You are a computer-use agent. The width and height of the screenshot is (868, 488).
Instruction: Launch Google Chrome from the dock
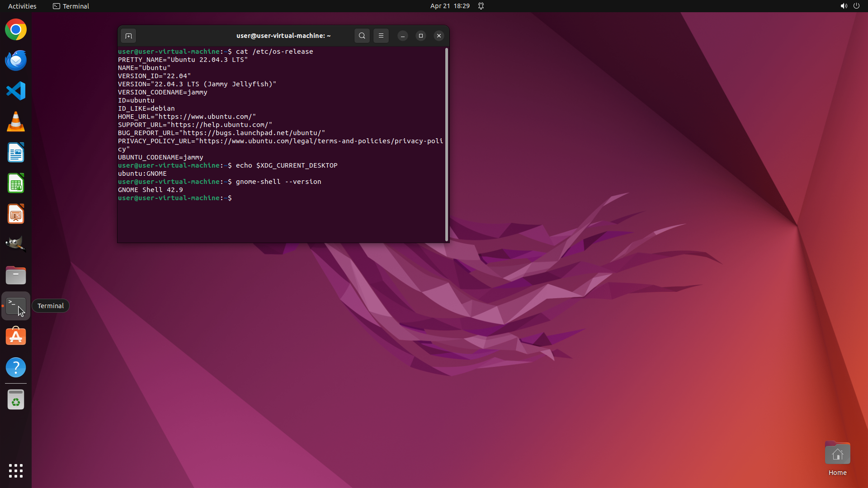point(16,30)
